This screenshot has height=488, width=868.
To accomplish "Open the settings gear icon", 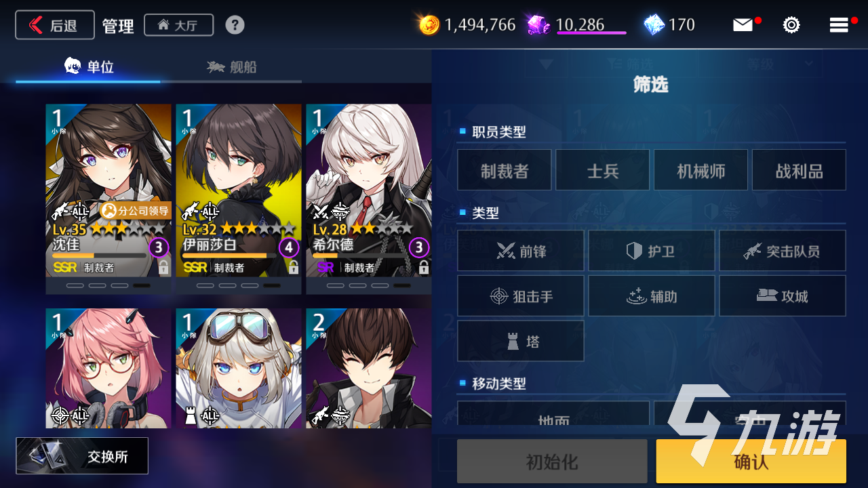I will (x=791, y=25).
